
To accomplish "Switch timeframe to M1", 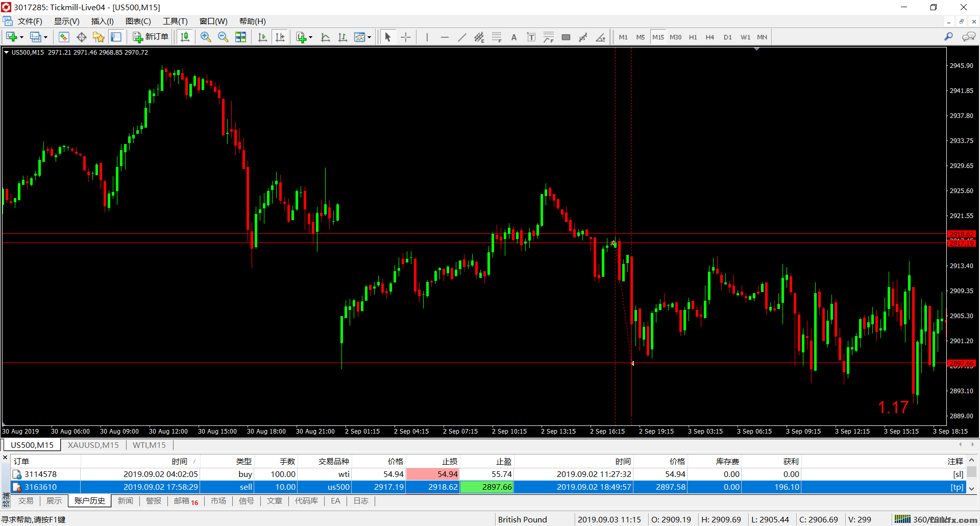I will (x=623, y=37).
